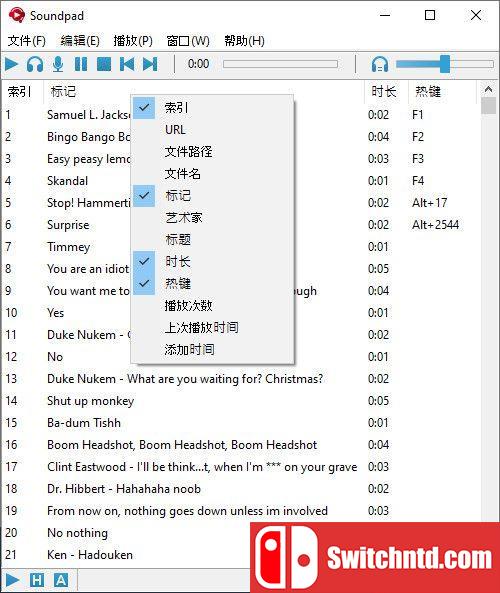Play selected sound on headphones icon
Screen dimensions: 500x593
click(x=35, y=64)
